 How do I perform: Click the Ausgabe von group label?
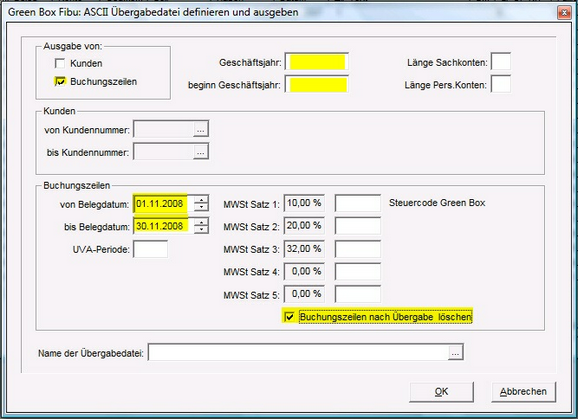(x=73, y=46)
